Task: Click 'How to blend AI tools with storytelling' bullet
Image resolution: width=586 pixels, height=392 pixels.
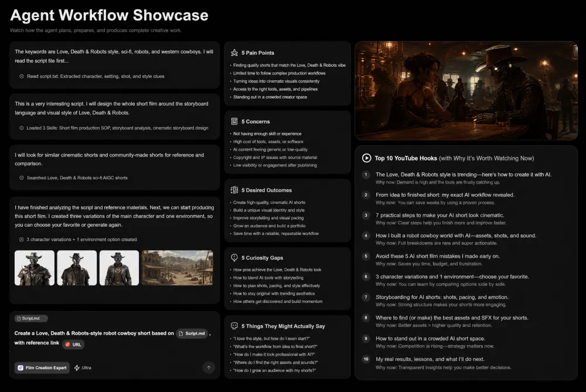Action: (x=268, y=278)
